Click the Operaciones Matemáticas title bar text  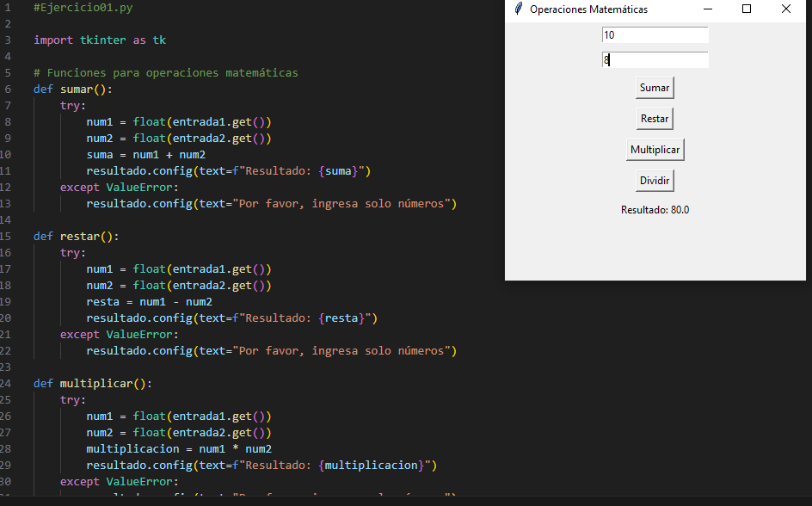click(588, 9)
